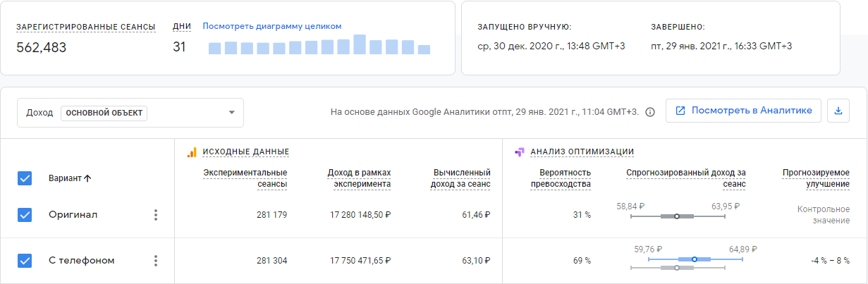The width and height of the screenshot is (868, 284).
Task: Click the tallest bar in sessions chart
Action: 360,44
